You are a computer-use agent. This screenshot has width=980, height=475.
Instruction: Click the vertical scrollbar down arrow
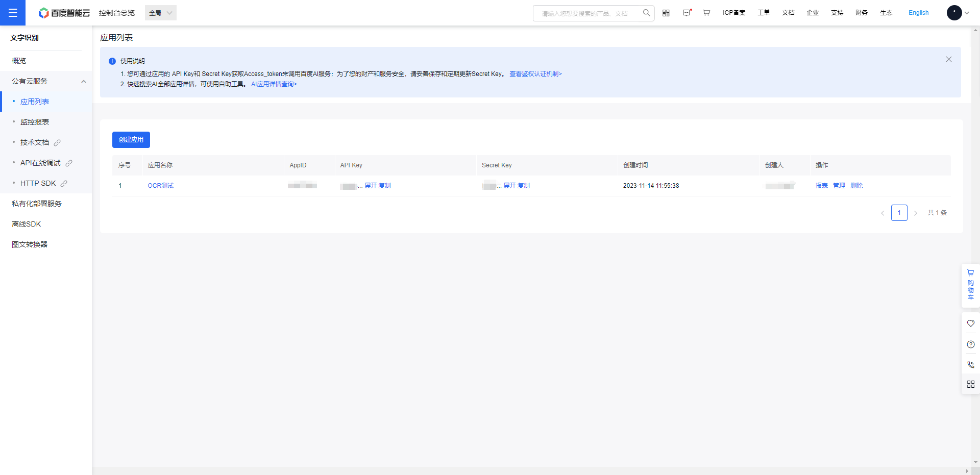tap(975, 462)
